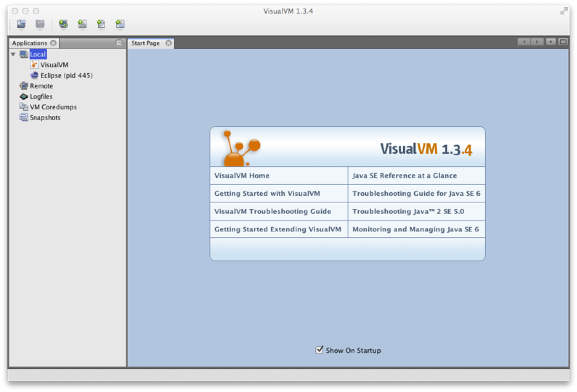Minimize the Applications panel

(x=119, y=43)
